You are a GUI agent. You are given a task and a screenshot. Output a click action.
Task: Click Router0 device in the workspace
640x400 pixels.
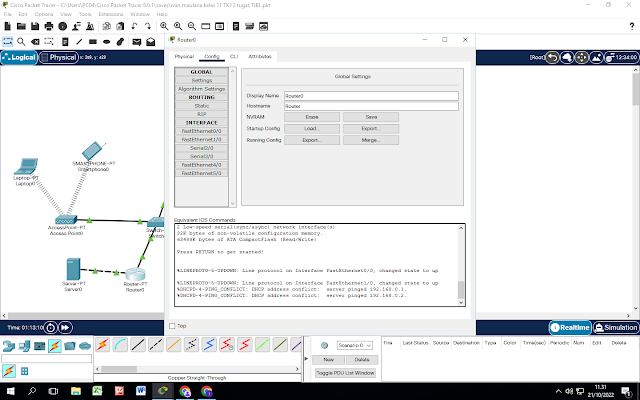(135, 274)
